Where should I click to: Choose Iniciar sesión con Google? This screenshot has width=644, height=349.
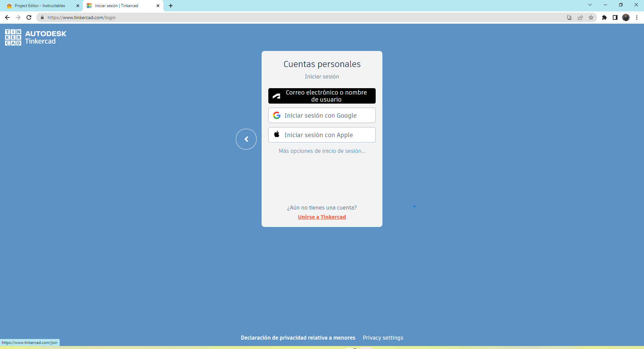point(322,115)
